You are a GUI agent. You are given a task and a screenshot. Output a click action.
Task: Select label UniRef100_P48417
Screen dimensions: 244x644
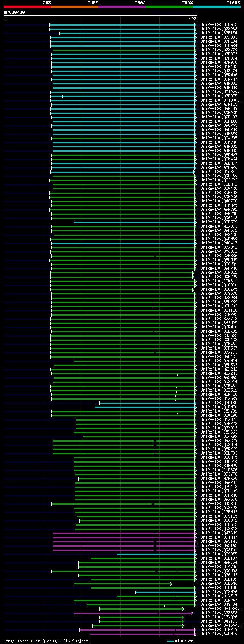pyautogui.click(x=219, y=243)
